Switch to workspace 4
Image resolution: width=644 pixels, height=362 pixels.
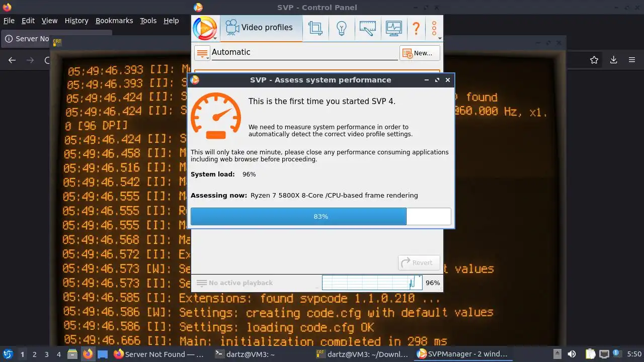(x=58, y=354)
